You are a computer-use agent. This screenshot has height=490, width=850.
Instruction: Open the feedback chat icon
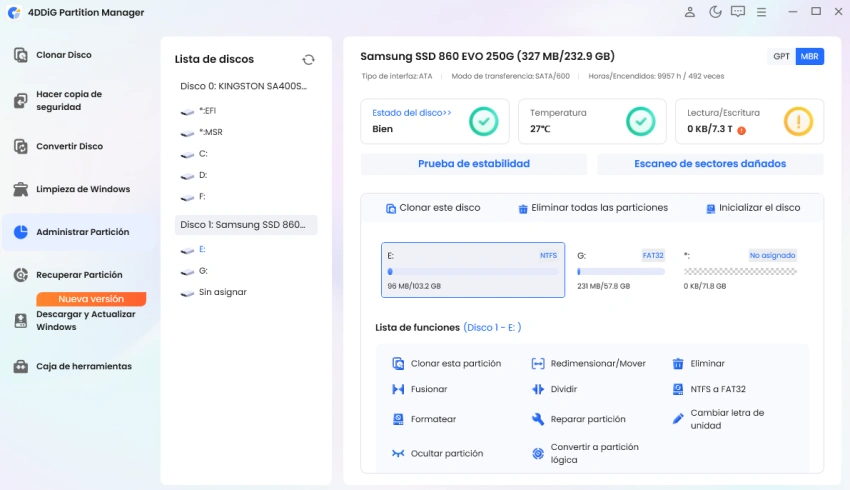pyautogui.click(x=738, y=12)
